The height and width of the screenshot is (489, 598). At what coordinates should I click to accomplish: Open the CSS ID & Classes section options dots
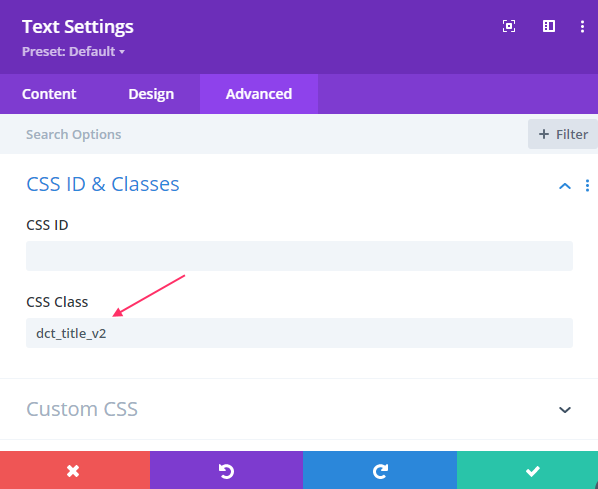coord(587,186)
